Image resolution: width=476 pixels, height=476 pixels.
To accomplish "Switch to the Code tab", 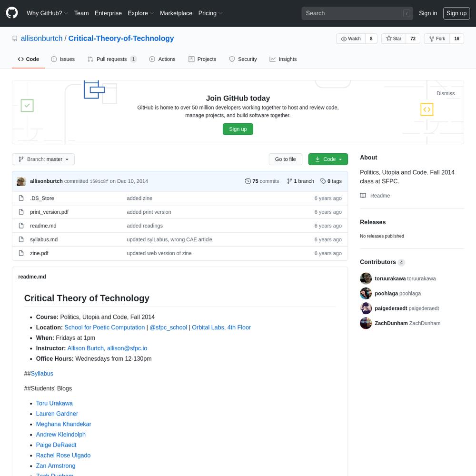I will (x=29, y=59).
